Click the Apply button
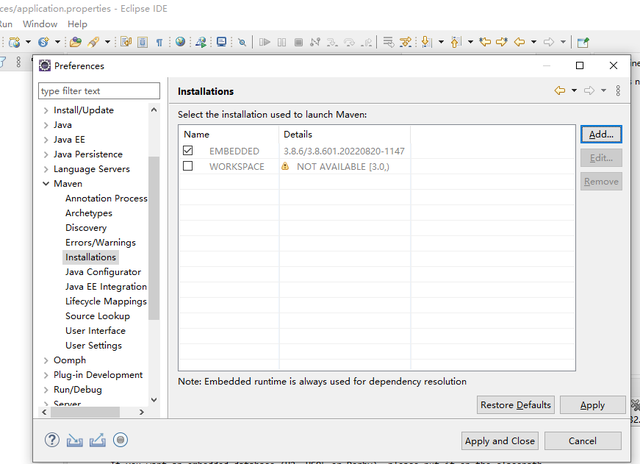Screen dimensions: 640x464 tap(592, 405)
